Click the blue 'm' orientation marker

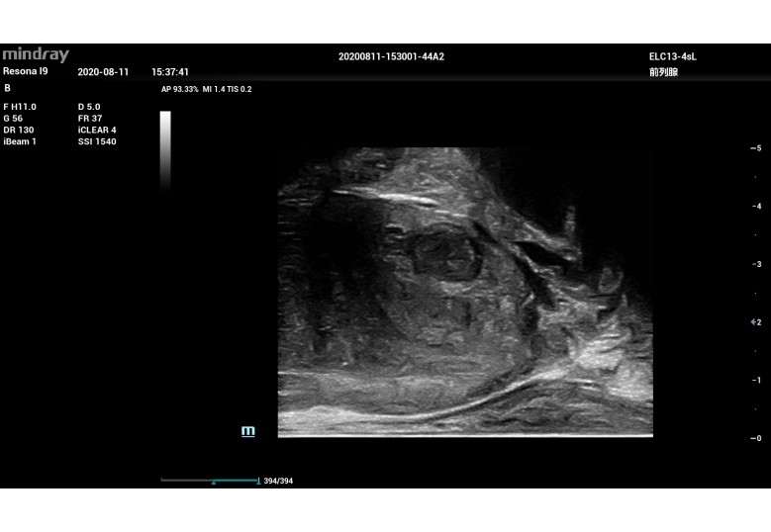[x=248, y=431]
